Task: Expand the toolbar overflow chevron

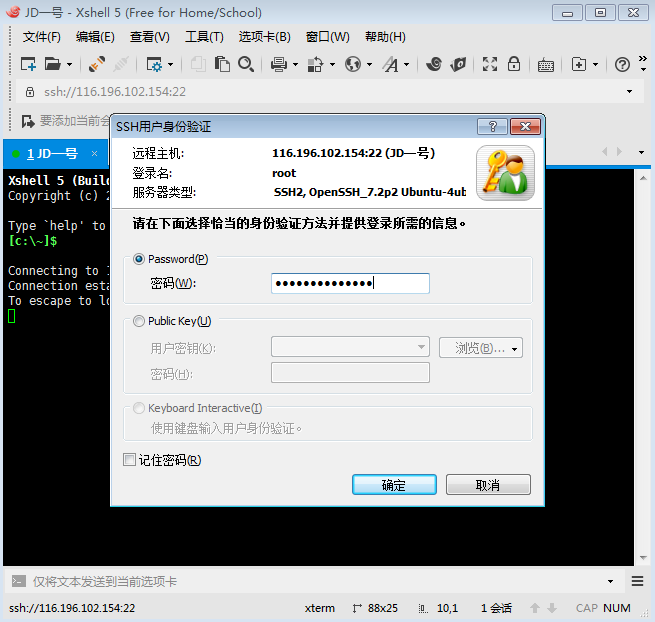Action: click(x=643, y=63)
